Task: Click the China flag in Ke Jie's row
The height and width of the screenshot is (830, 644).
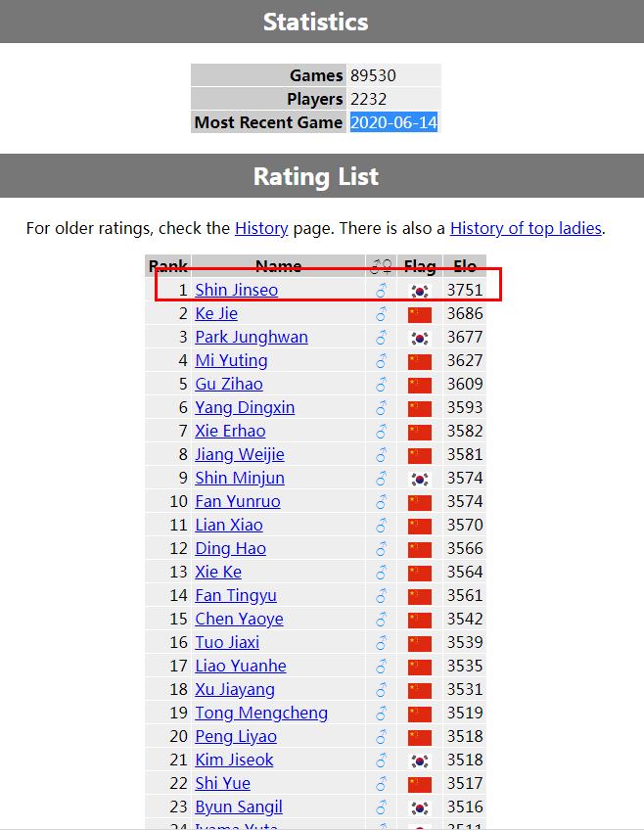Action: 420,314
